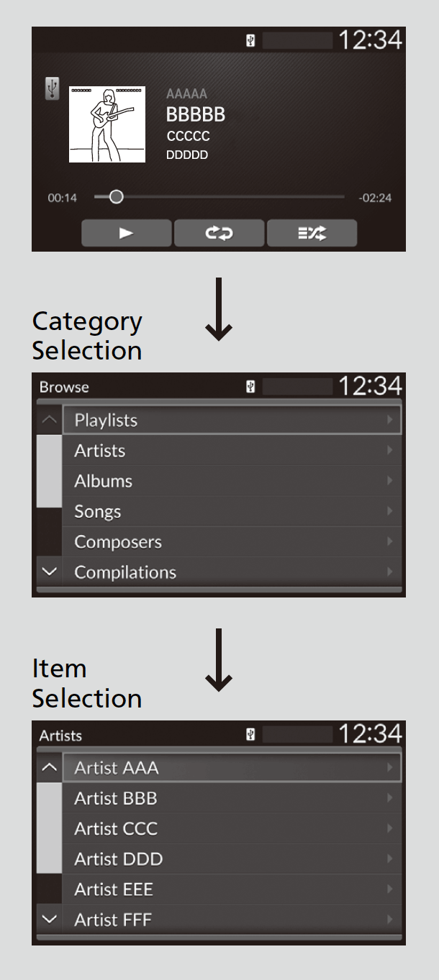
Task: Toggle the shuffle mode button
Action: [312, 234]
